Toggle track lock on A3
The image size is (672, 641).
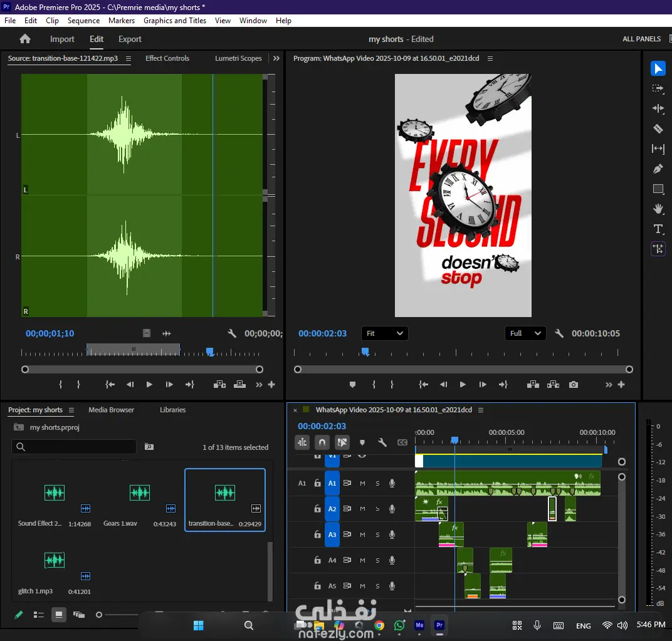317,534
